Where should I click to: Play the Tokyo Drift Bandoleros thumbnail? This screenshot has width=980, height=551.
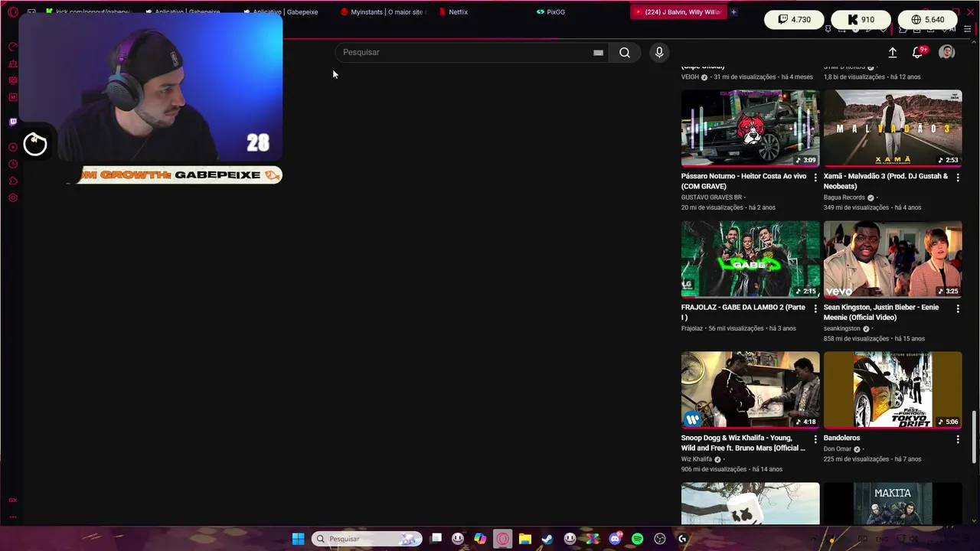(893, 390)
